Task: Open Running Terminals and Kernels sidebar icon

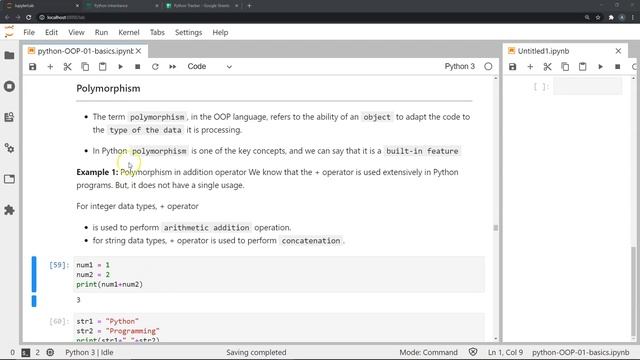Action: [9, 87]
